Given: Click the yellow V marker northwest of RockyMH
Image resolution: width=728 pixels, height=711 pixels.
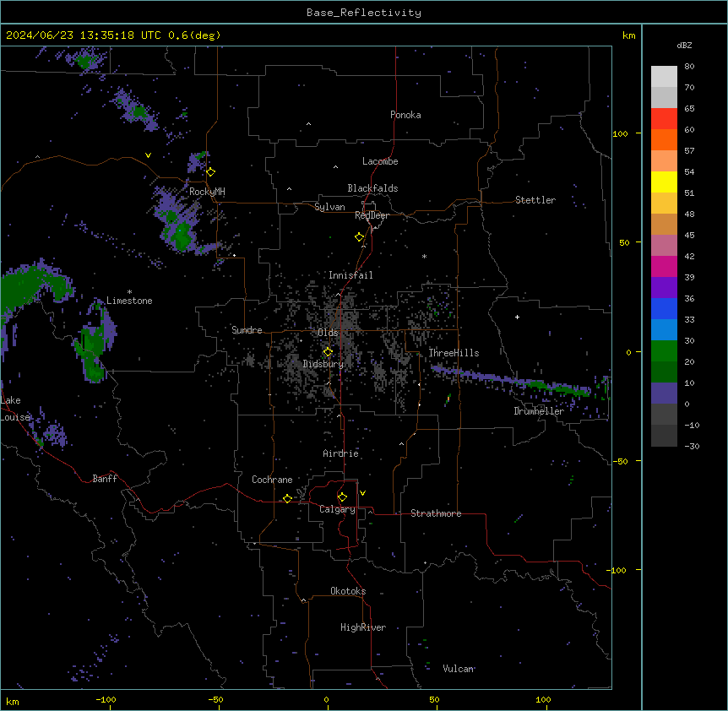Looking at the screenshot, I should 148,155.
